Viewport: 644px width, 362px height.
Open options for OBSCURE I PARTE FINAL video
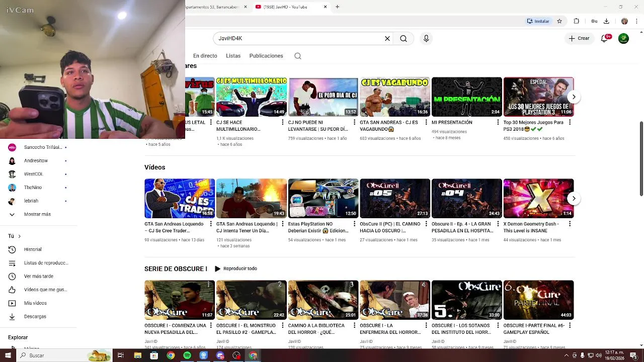[x=570, y=325]
